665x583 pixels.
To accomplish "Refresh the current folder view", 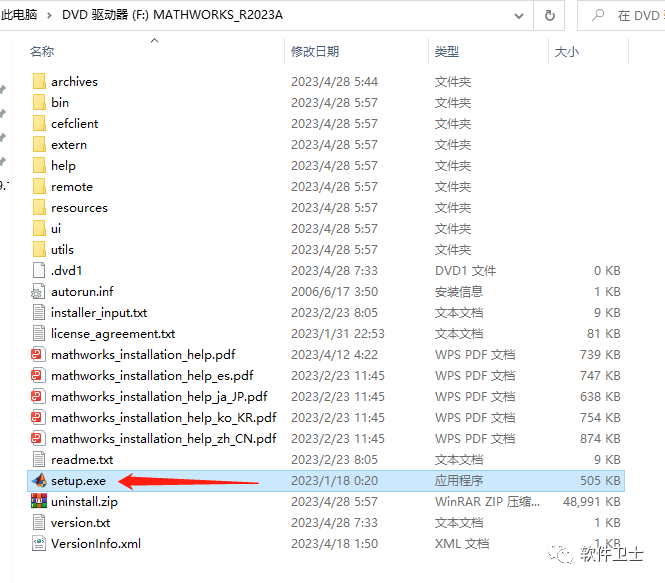I will coord(549,16).
